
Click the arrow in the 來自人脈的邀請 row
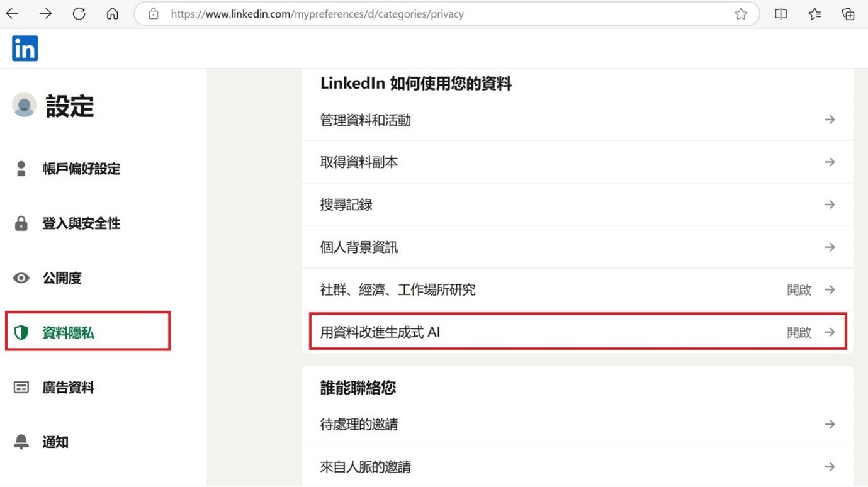pos(830,466)
